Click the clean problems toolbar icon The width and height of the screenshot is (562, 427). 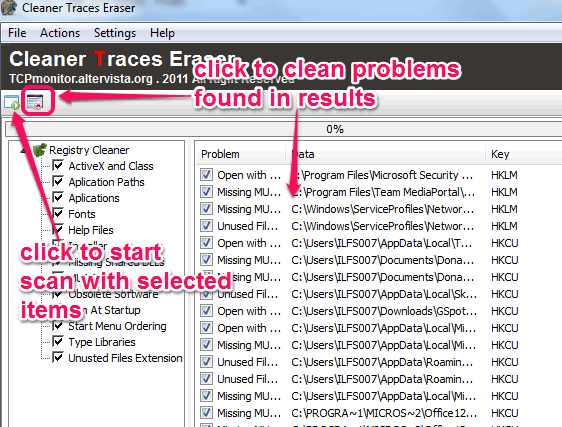point(35,102)
